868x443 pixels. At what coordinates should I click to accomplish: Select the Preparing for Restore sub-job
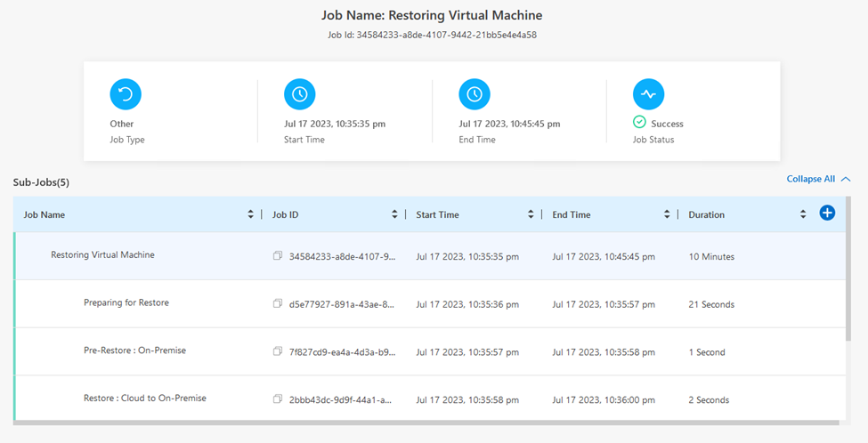(x=430, y=303)
